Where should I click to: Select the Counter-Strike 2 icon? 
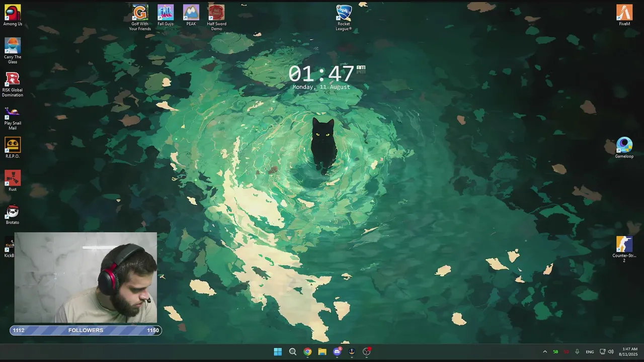point(624,249)
